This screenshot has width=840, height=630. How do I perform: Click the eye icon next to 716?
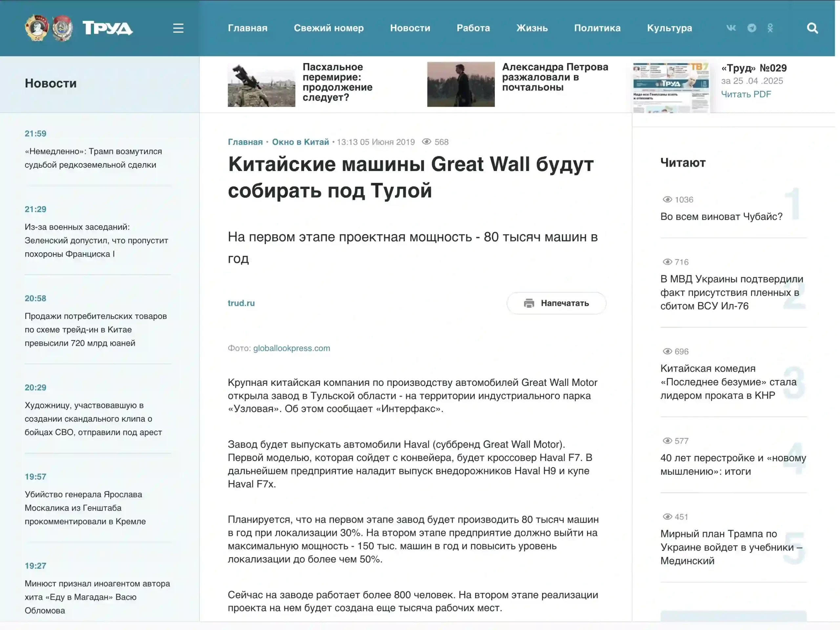tap(667, 262)
